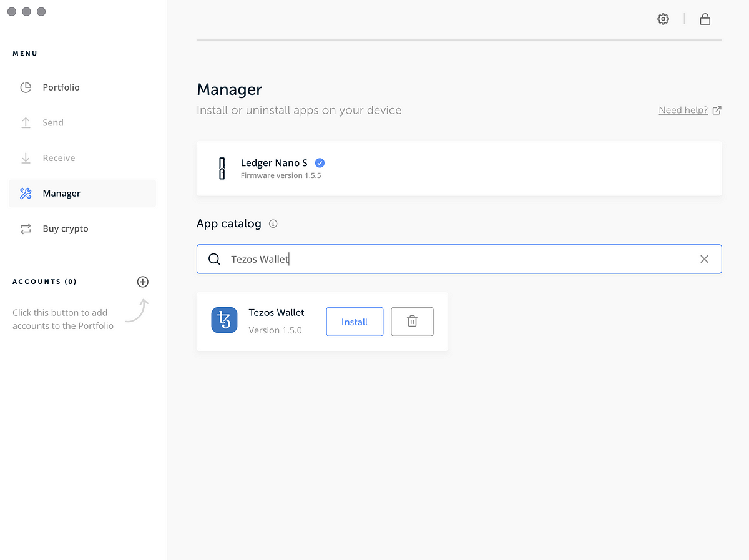Open the Buy crypto page
The height and width of the screenshot is (560, 749).
[x=65, y=228]
